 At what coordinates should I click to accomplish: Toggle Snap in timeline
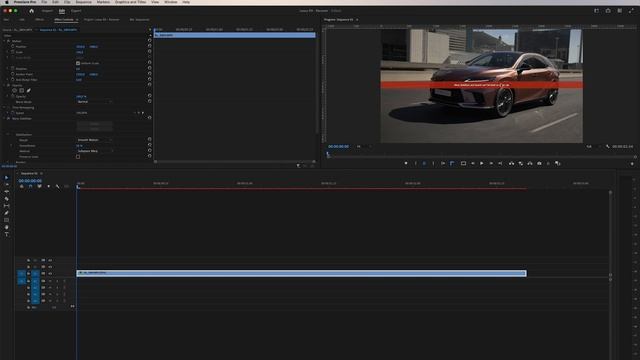point(31,187)
